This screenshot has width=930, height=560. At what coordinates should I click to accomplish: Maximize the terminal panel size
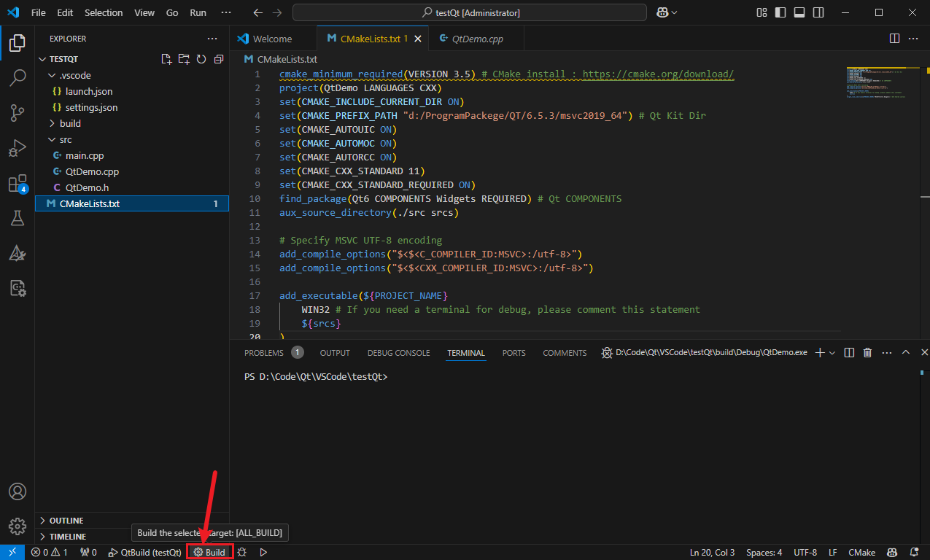click(905, 353)
